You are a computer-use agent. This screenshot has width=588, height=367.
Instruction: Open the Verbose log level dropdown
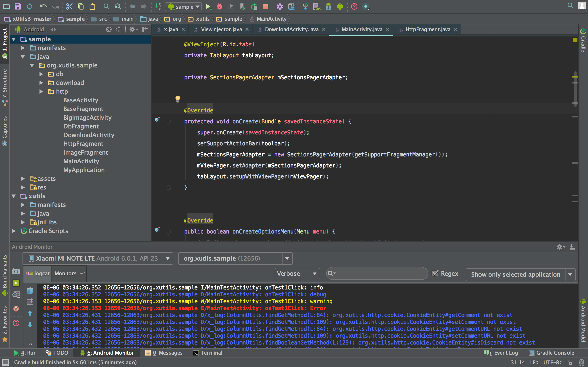point(315,274)
